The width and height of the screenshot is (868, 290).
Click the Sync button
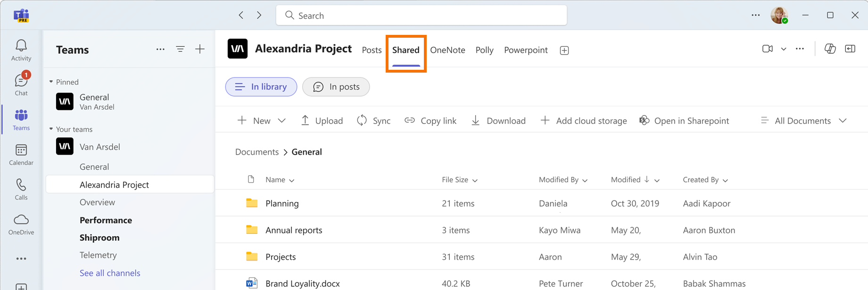374,121
